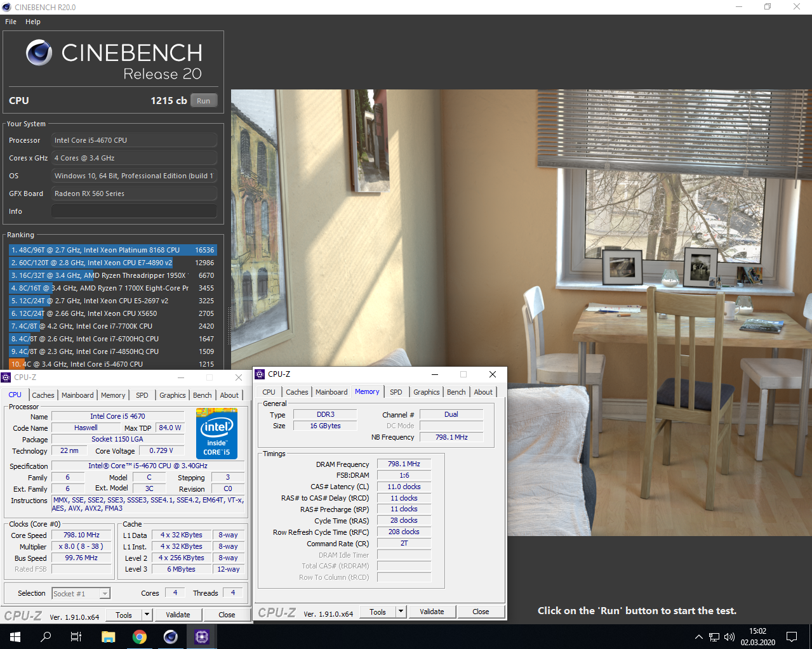Image resolution: width=812 pixels, height=649 pixels.
Task: Open the notification center icon
Action: (792, 636)
